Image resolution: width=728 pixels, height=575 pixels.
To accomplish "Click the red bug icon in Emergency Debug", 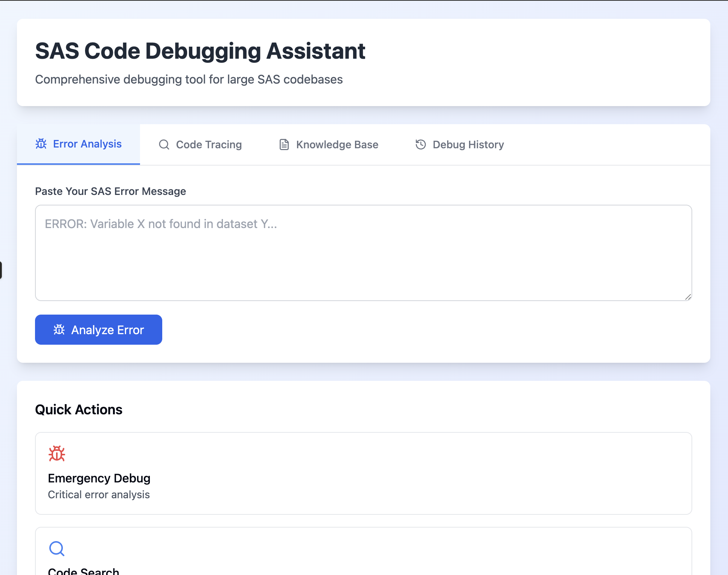I will point(57,454).
